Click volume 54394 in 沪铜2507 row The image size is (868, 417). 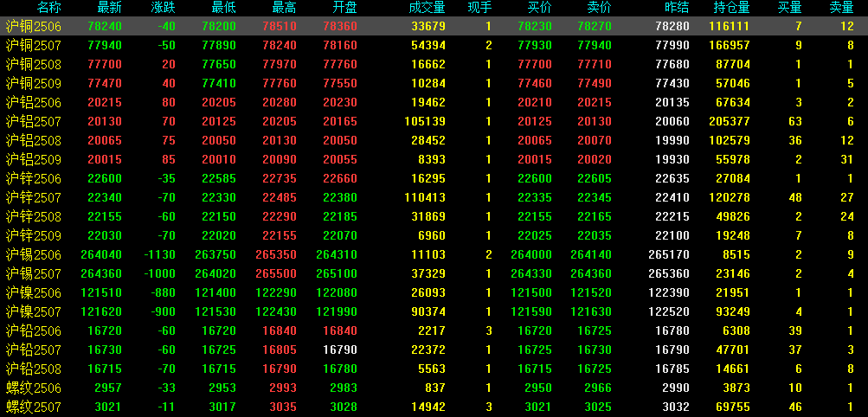click(428, 45)
